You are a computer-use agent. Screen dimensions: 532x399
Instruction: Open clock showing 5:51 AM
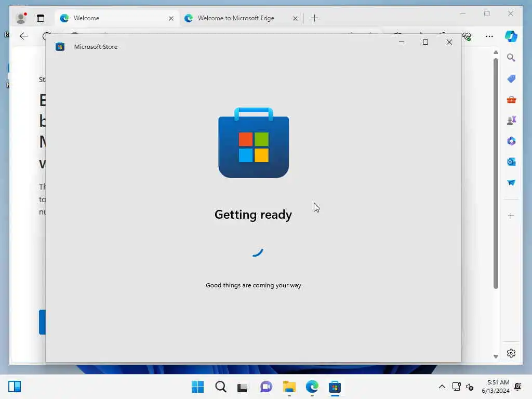[x=496, y=387]
